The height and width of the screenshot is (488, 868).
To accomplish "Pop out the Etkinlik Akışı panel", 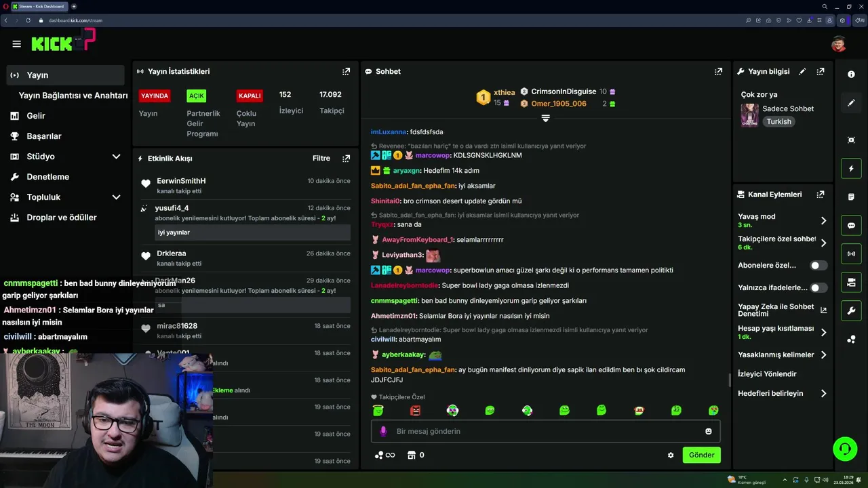I will (346, 158).
